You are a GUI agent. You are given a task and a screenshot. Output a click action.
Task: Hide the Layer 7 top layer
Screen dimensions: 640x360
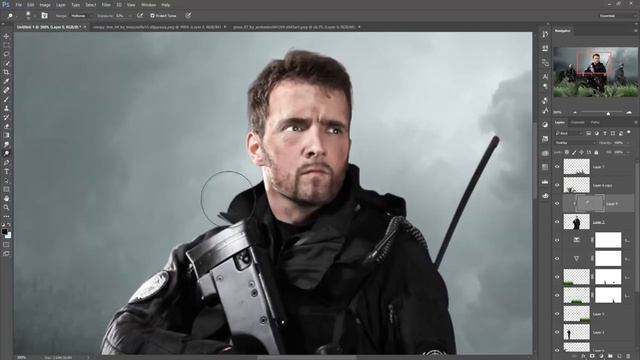pyautogui.click(x=557, y=167)
